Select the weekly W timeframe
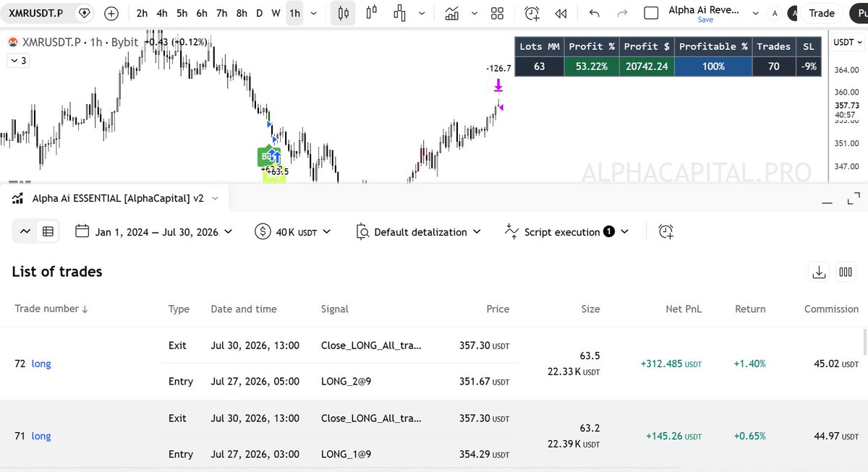This screenshot has height=472, width=868. [276, 13]
